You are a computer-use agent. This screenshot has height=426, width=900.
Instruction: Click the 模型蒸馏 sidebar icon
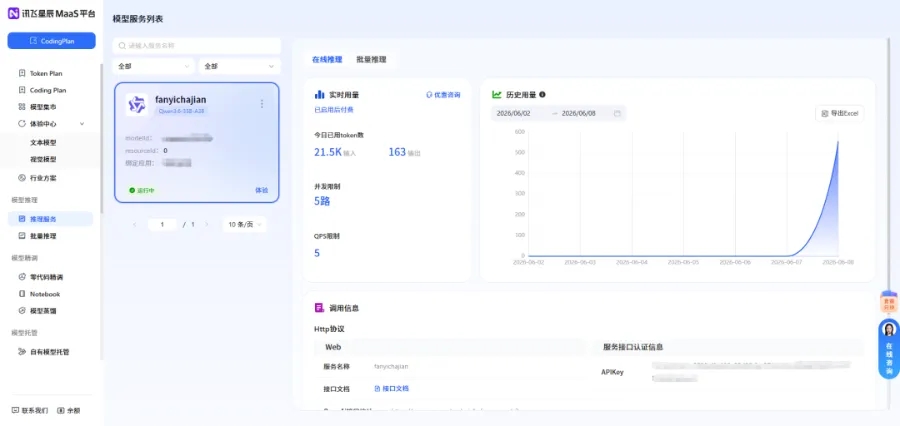22,311
